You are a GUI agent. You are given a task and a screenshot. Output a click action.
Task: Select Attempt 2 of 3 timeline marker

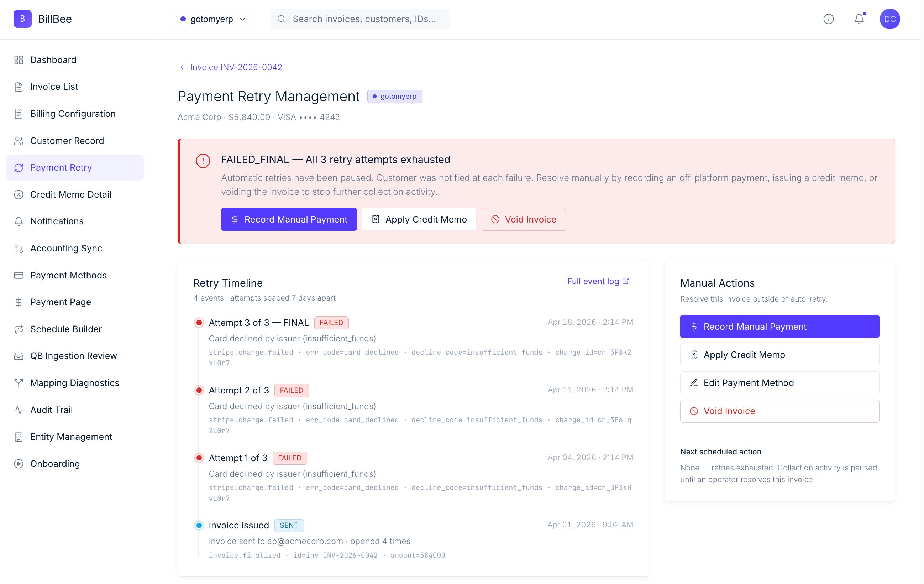(199, 390)
